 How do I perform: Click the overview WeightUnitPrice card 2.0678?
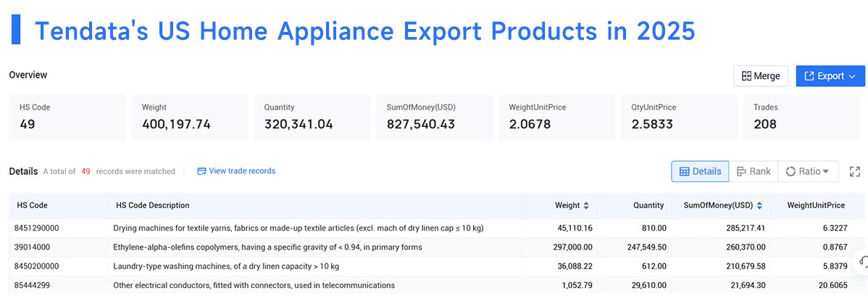click(x=557, y=117)
